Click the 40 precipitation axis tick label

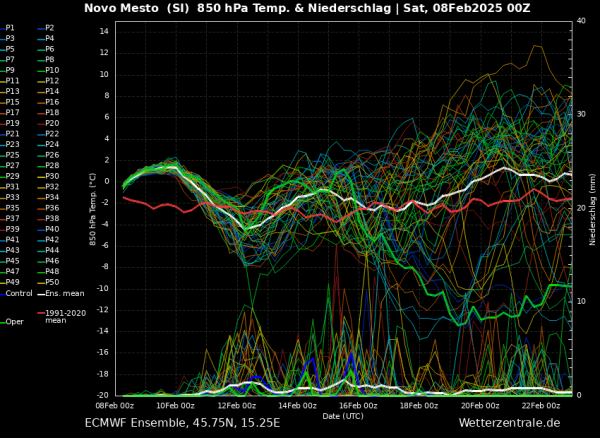pos(581,21)
